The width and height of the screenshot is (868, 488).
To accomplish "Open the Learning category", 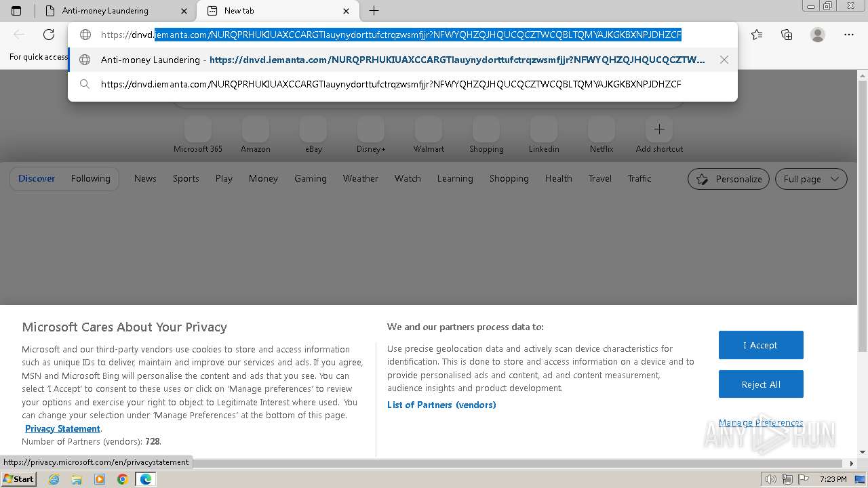I will tap(455, 178).
